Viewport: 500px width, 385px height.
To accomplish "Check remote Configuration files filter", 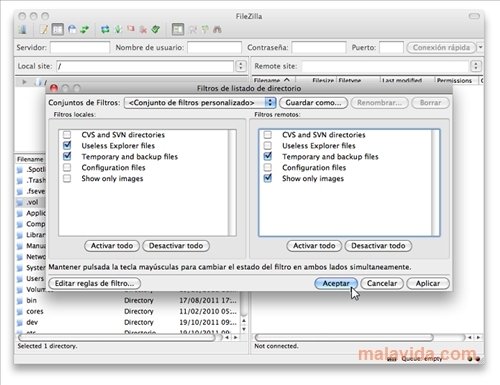I will click(268, 167).
